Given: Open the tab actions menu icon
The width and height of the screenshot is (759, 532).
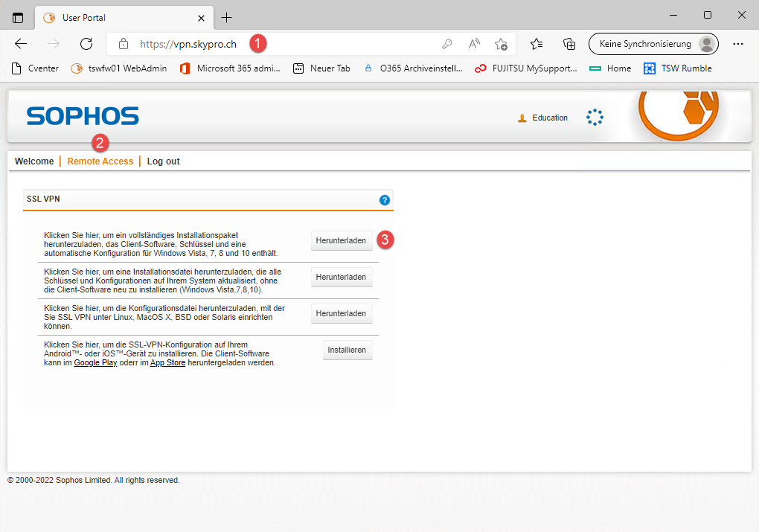Looking at the screenshot, I should coord(18,18).
